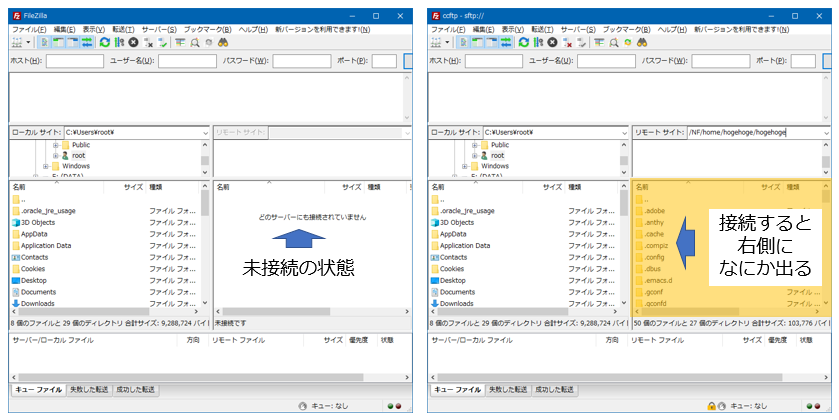The image size is (839, 420).
Task: Reconnect to last server in FileZilla window
Action: (x=162, y=42)
